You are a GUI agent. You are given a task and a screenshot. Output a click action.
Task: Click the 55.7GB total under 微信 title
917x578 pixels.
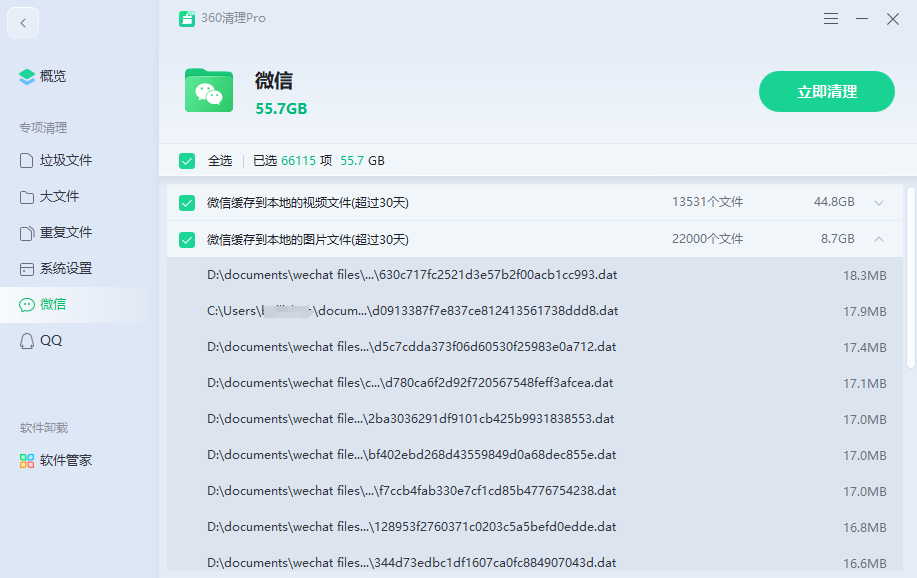click(281, 109)
